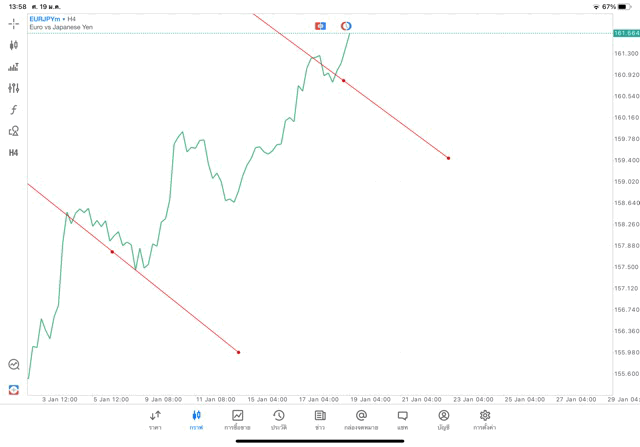
Task: Tap the blue-red square icon at bottom left
Action: pyautogui.click(x=14, y=389)
